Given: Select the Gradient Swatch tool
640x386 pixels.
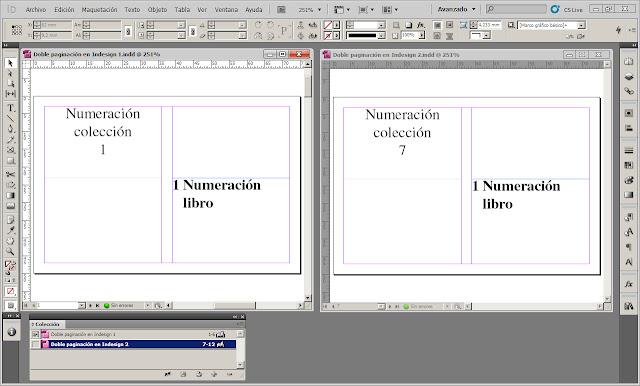Looking at the screenshot, I should (x=11, y=195).
